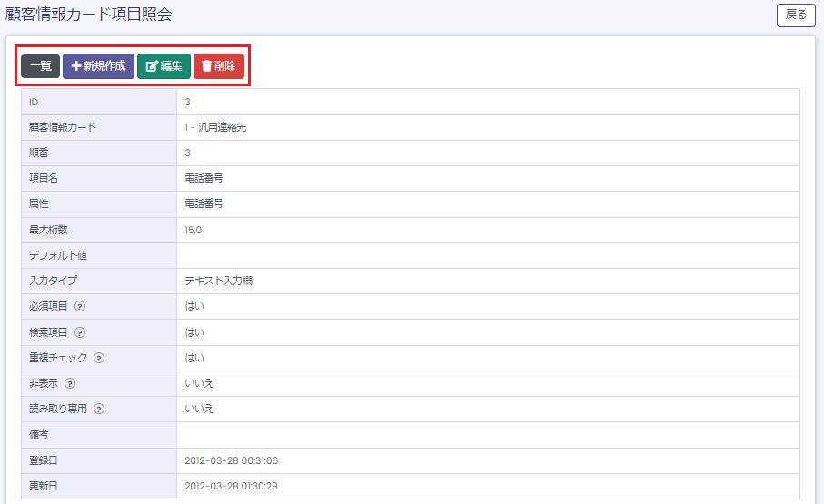Image resolution: width=824 pixels, height=504 pixels.
Task: Go back using the 戻る button
Action: [795, 15]
